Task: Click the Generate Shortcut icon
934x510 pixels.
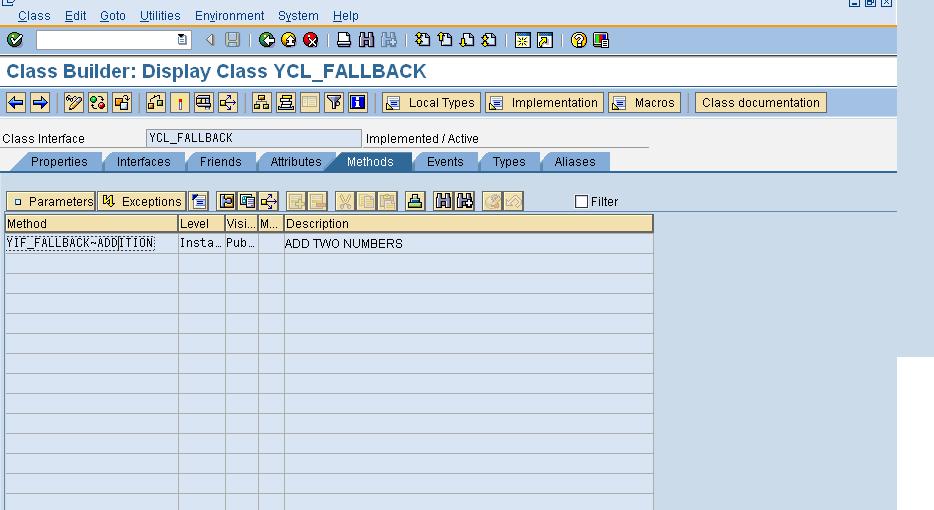Action: (544, 40)
